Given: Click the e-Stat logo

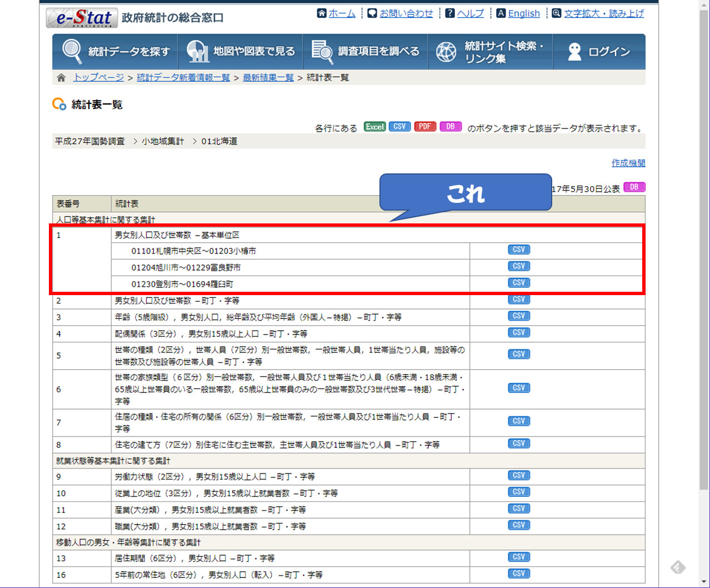Looking at the screenshot, I should click(x=81, y=18).
